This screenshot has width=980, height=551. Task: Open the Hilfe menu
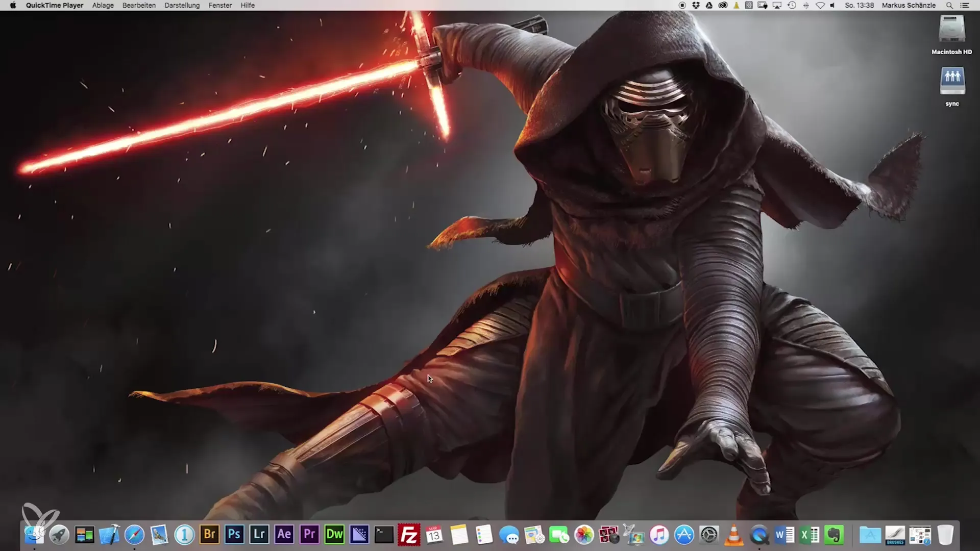(x=248, y=5)
